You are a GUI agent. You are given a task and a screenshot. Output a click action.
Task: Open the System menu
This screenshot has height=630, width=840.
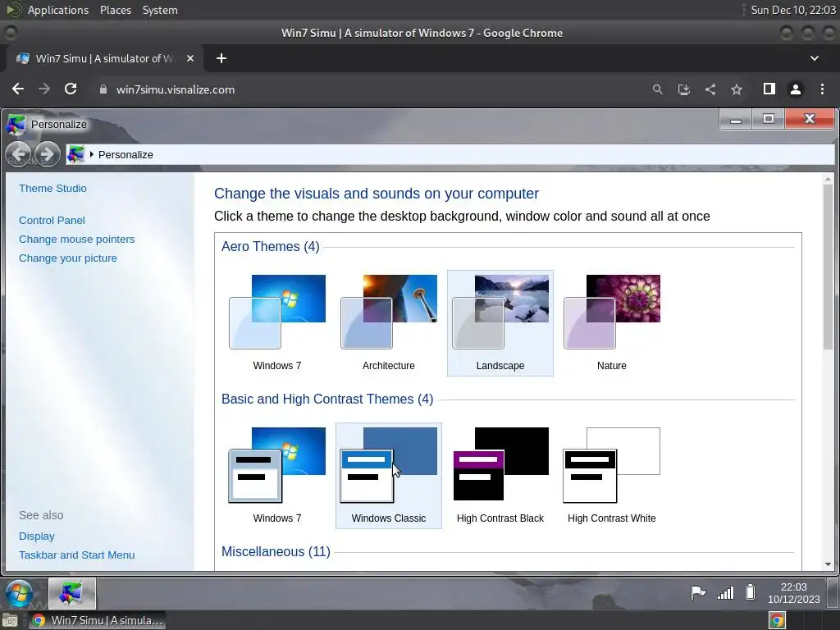pos(160,10)
